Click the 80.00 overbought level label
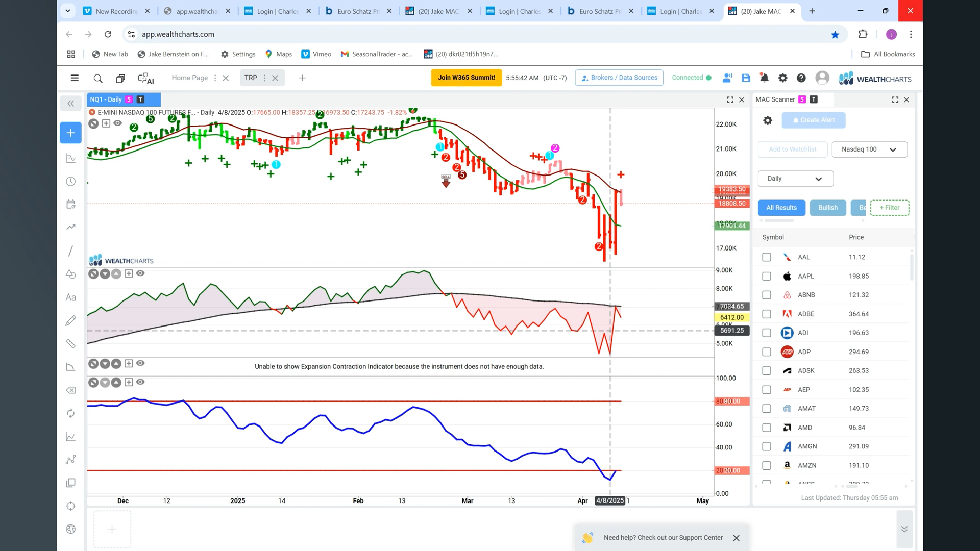980x551 pixels. [732, 402]
